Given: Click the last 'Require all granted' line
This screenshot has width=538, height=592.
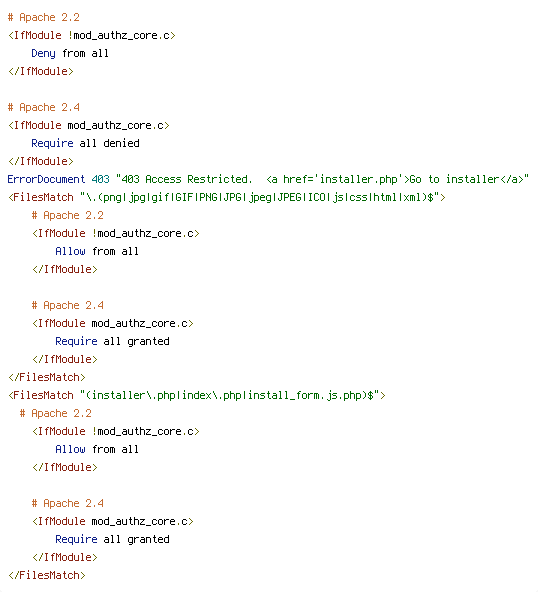Looking at the screenshot, I should point(112,539).
